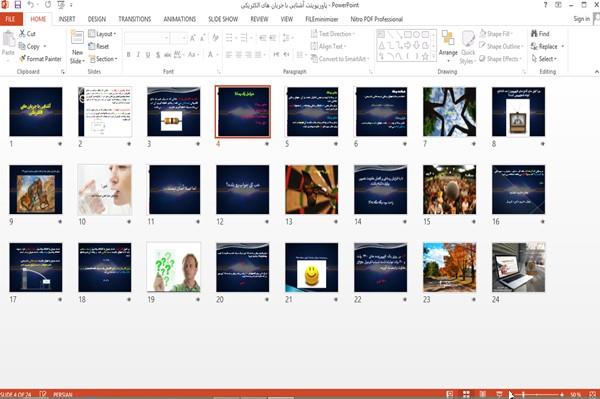Viewport: 600px width, 399px height.
Task: Switch to the SLIDE SHOW tab
Action: 223,19
